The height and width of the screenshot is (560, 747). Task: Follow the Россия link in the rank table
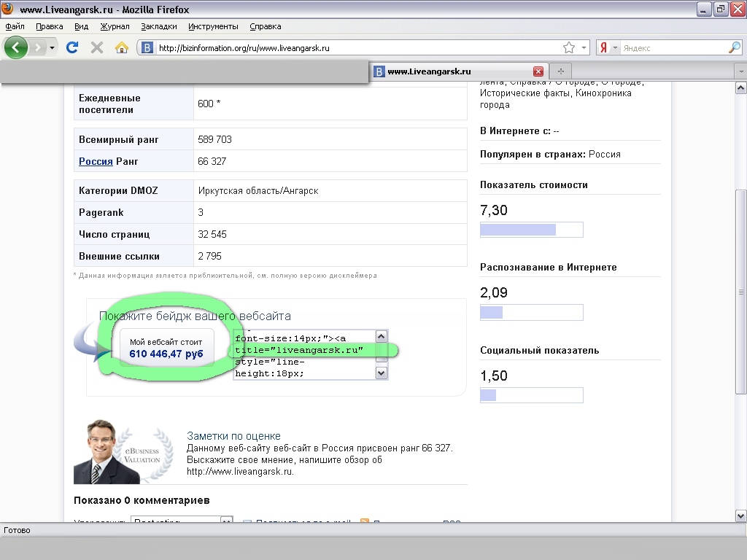click(x=96, y=161)
